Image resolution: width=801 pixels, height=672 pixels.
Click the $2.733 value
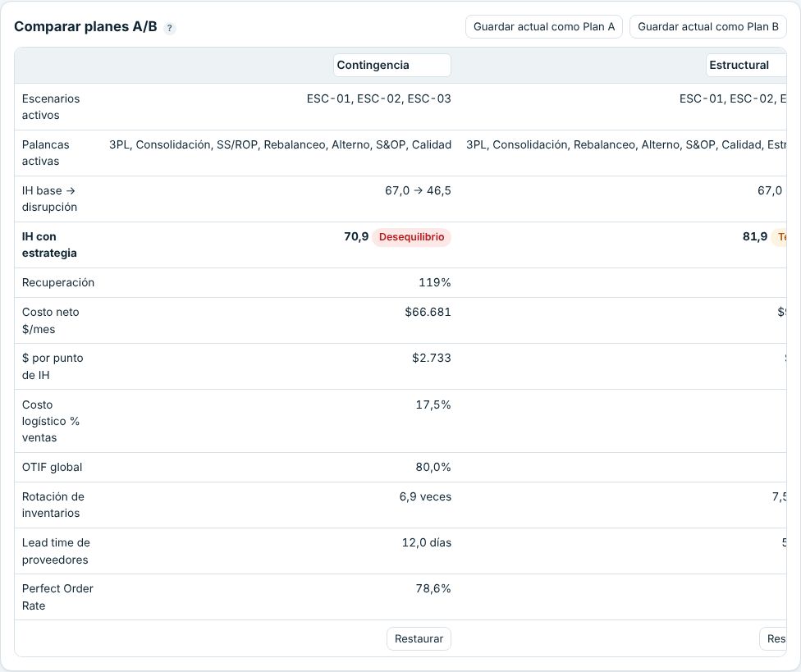[x=431, y=358]
